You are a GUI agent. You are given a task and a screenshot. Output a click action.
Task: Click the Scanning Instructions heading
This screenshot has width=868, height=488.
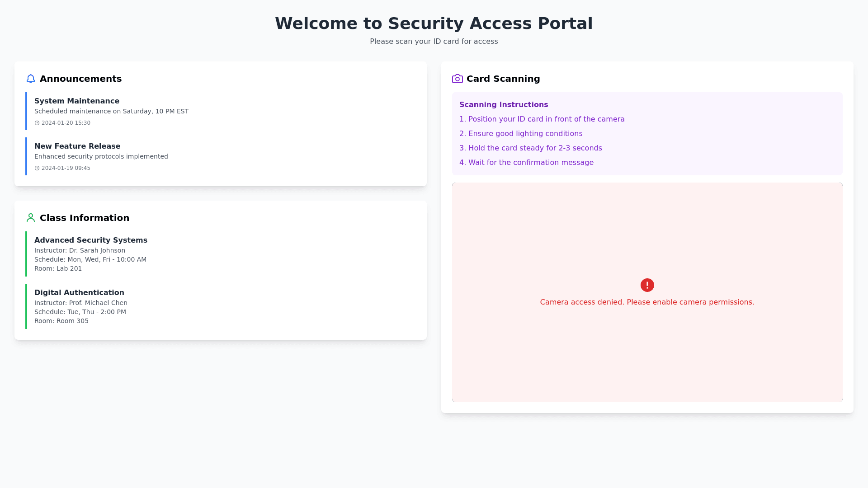(504, 105)
